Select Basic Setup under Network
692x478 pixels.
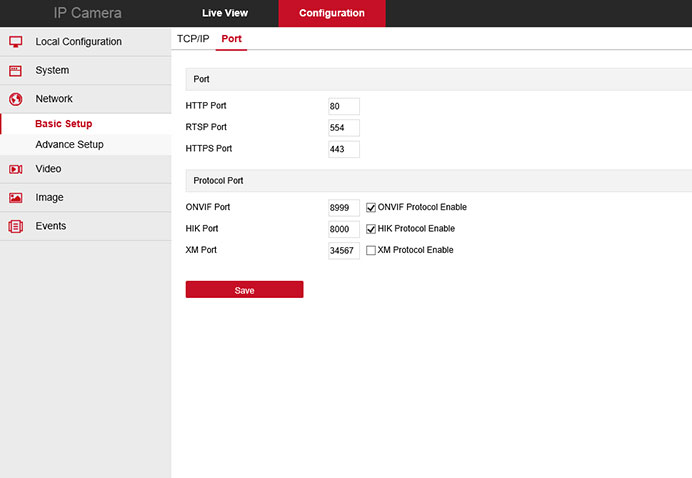coord(86,124)
